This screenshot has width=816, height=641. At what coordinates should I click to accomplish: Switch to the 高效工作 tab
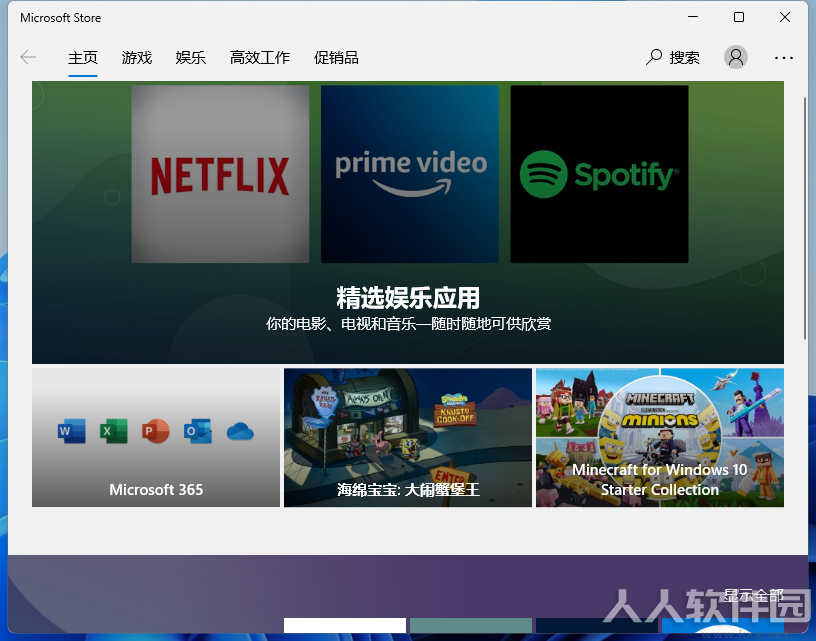(x=260, y=58)
